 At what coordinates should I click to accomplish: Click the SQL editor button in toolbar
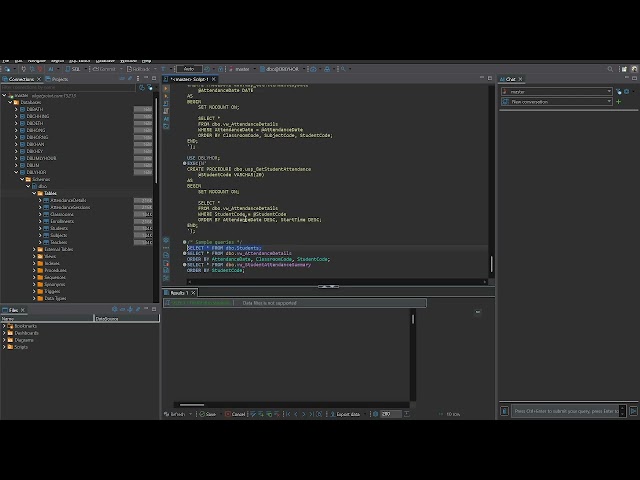click(x=73, y=69)
